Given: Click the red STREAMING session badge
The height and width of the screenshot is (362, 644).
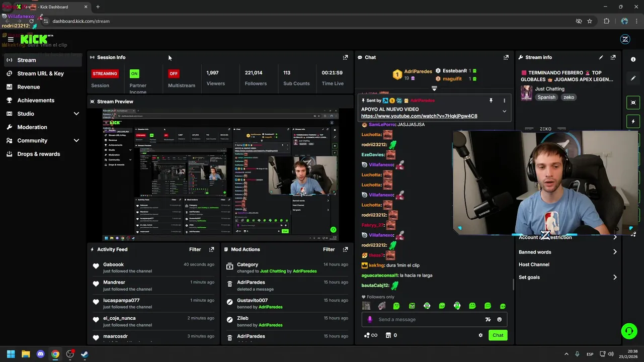Looking at the screenshot, I should 105,73.
